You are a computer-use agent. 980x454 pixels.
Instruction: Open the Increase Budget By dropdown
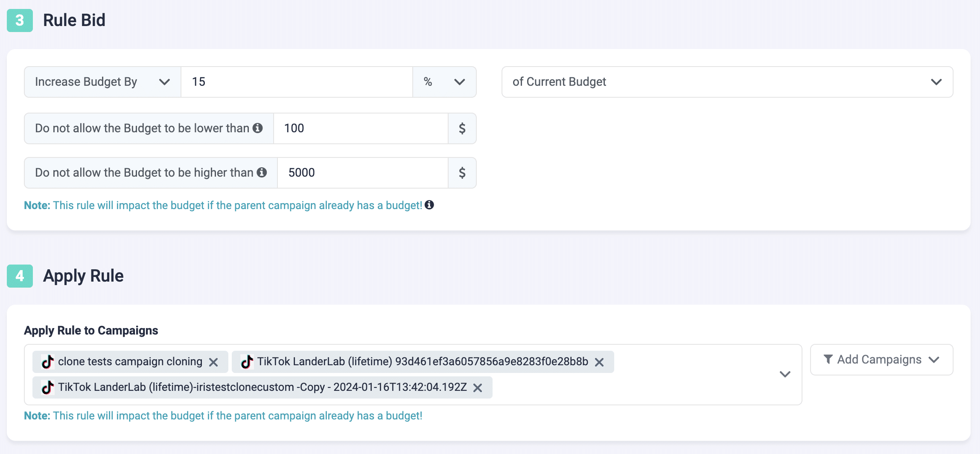click(x=102, y=82)
